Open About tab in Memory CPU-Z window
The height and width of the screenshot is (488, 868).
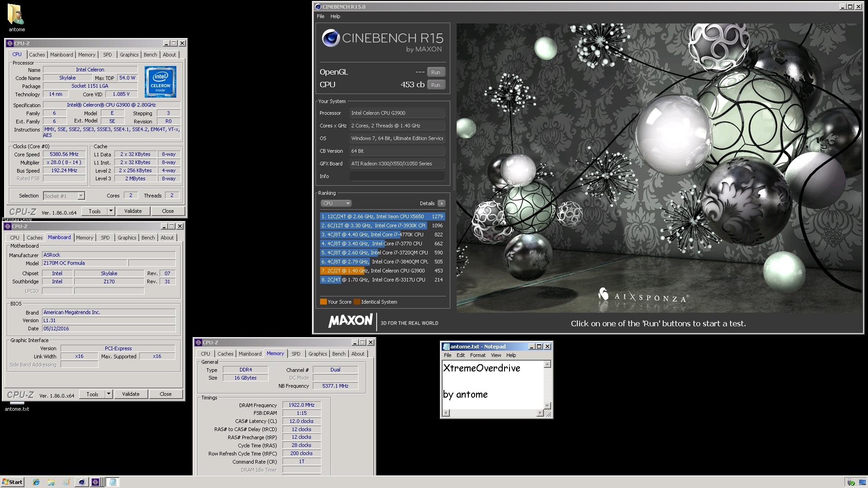click(x=358, y=354)
